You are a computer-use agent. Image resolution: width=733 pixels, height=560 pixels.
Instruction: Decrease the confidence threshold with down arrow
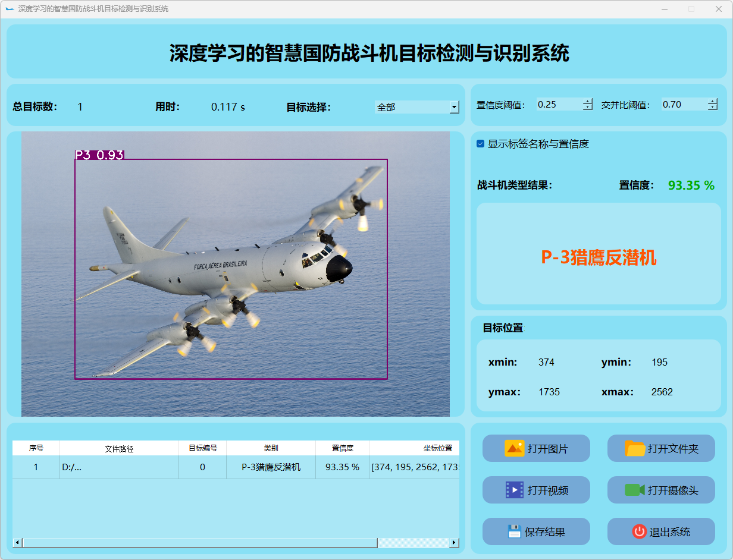pyautogui.click(x=588, y=108)
